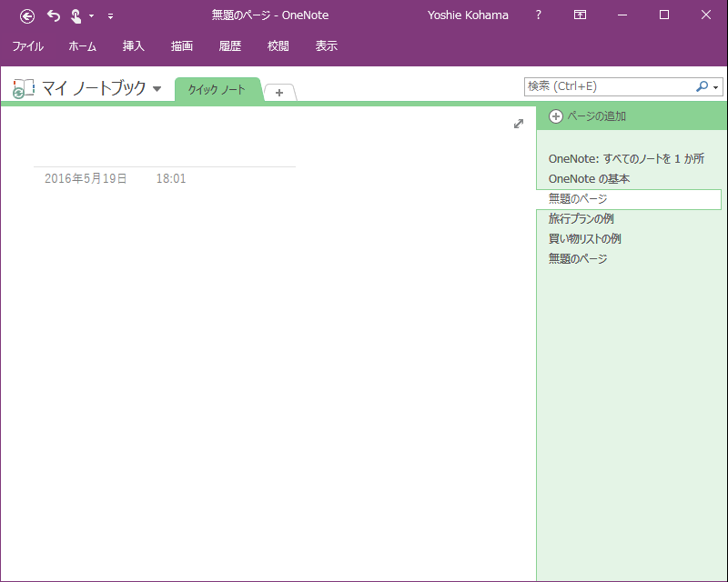Click the page date 2016年5月19日
Image resolution: width=728 pixels, height=582 pixels.
(x=86, y=178)
